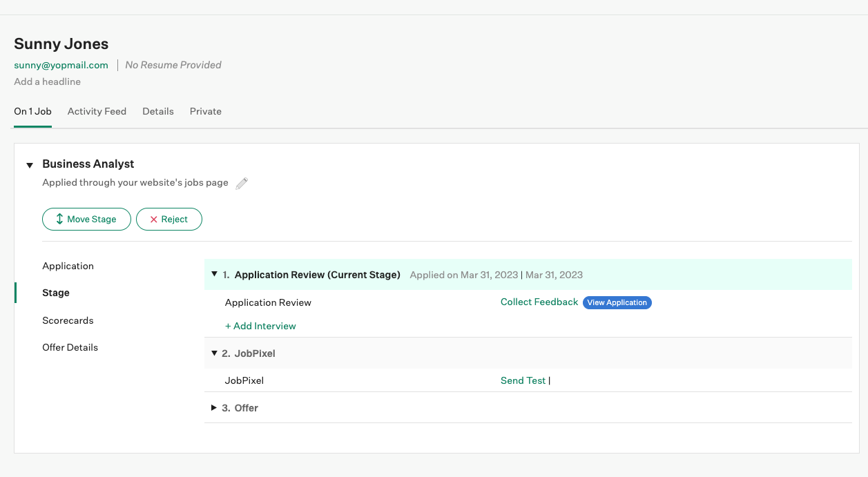The width and height of the screenshot is (868, 477).
Task: Click the pencil edit icon beside application source
Action: point(242,183)
